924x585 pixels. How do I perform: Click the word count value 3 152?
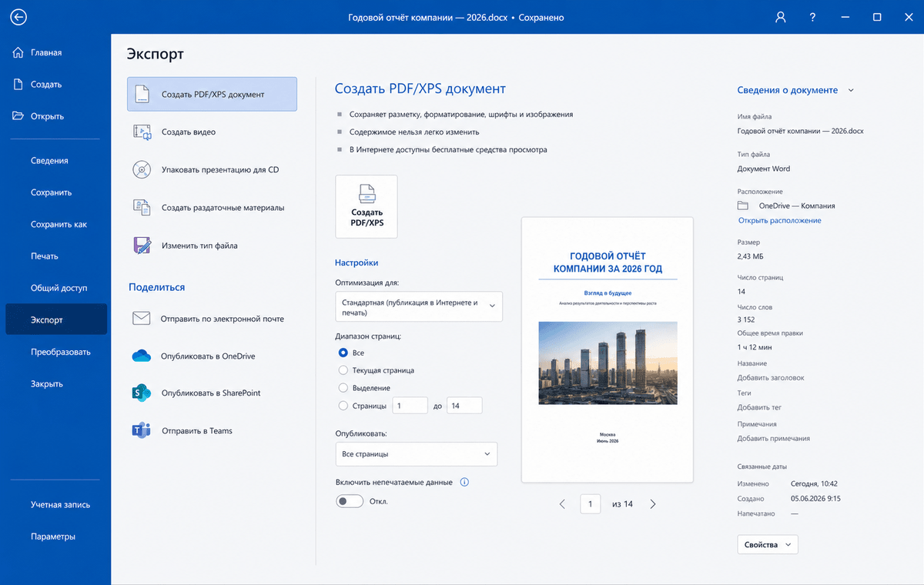pos(746,319)
